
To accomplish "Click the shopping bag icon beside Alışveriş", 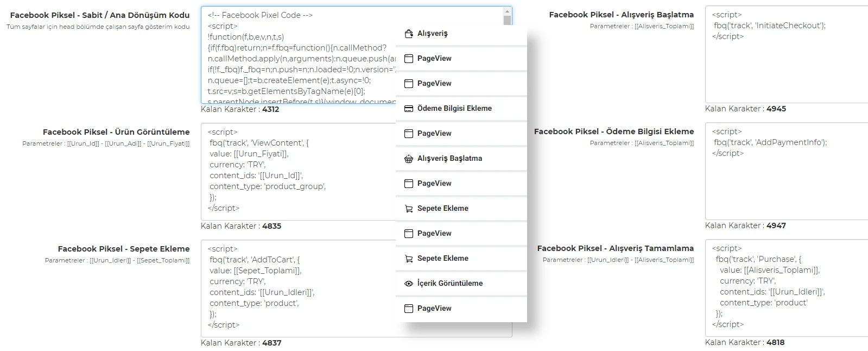I will point(409,34).
